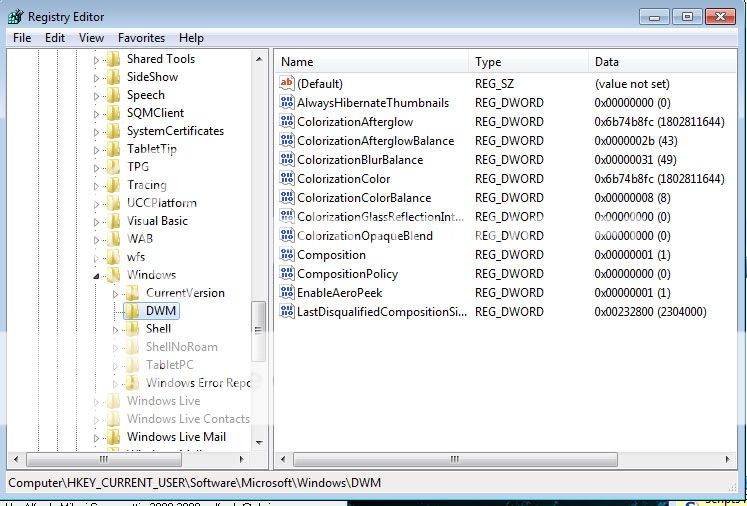Viewport: 747px width, 506px height.
Task: Click the ColorizationAfterglowBalance DWORD icon
Action: click(287, 140)
